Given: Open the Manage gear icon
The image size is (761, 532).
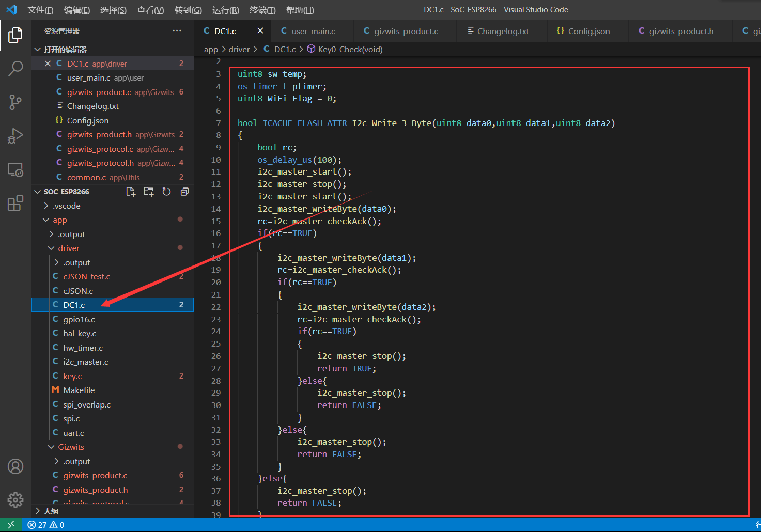Looking at the screenshot, I should [15, 499].
